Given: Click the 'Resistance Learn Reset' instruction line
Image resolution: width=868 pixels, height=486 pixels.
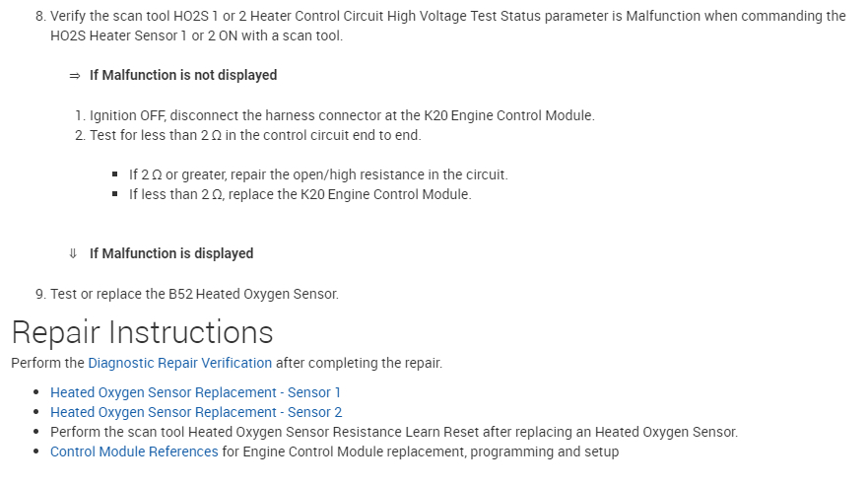Looking at the screenshot, I should [x=394, y=432].
